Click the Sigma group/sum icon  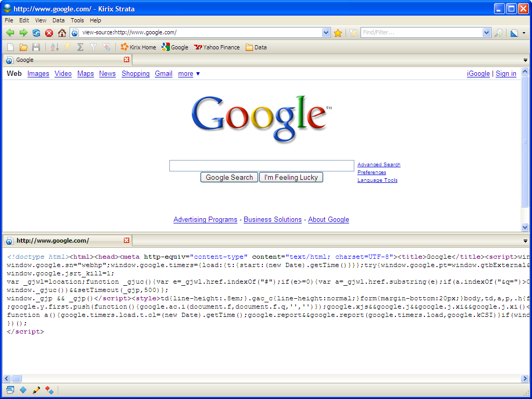[x=81, y=47]
